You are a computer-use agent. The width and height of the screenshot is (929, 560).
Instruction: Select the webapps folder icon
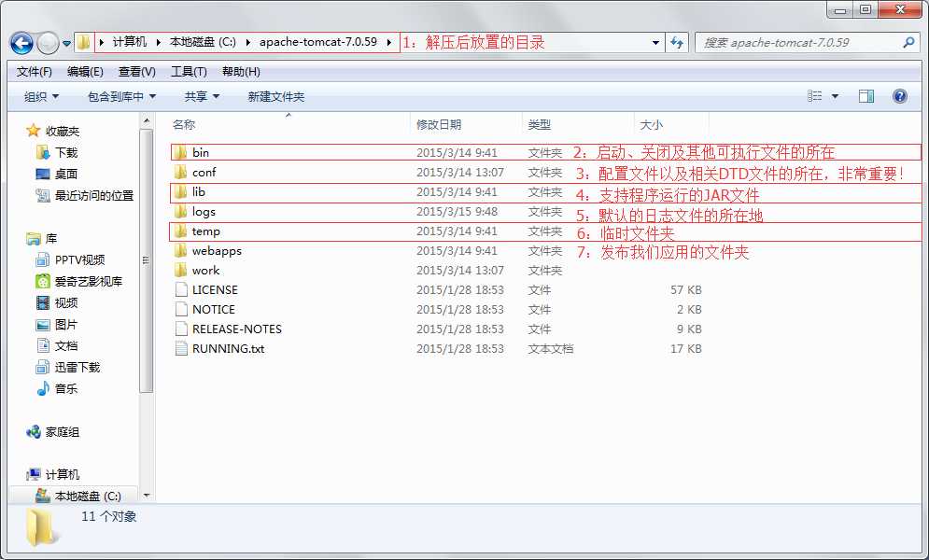coord(181,250)
